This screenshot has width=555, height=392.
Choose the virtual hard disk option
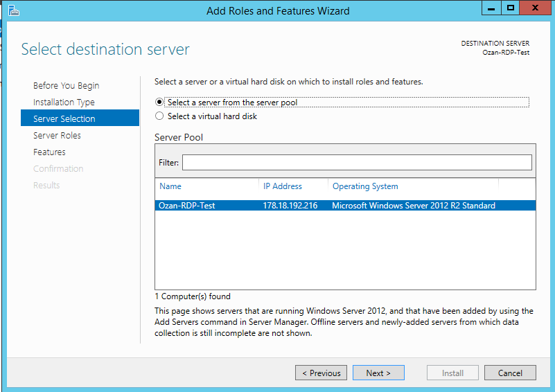160,116
